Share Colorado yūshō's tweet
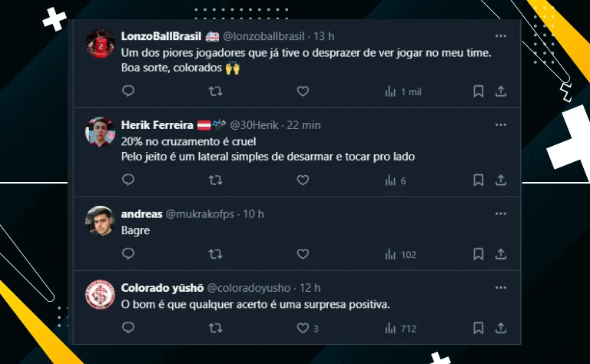 click(500, 328)
